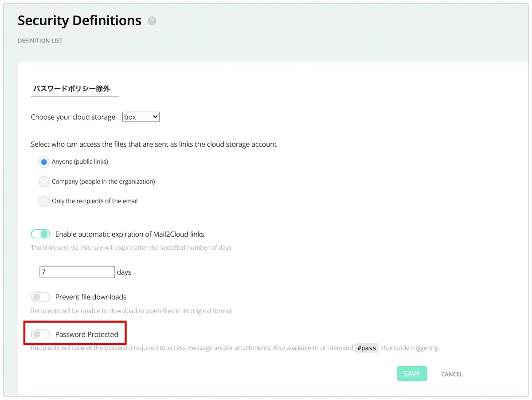Select Only the recipients radio button
The width and height of the screenshot is (532, 400).
(44, 201)
